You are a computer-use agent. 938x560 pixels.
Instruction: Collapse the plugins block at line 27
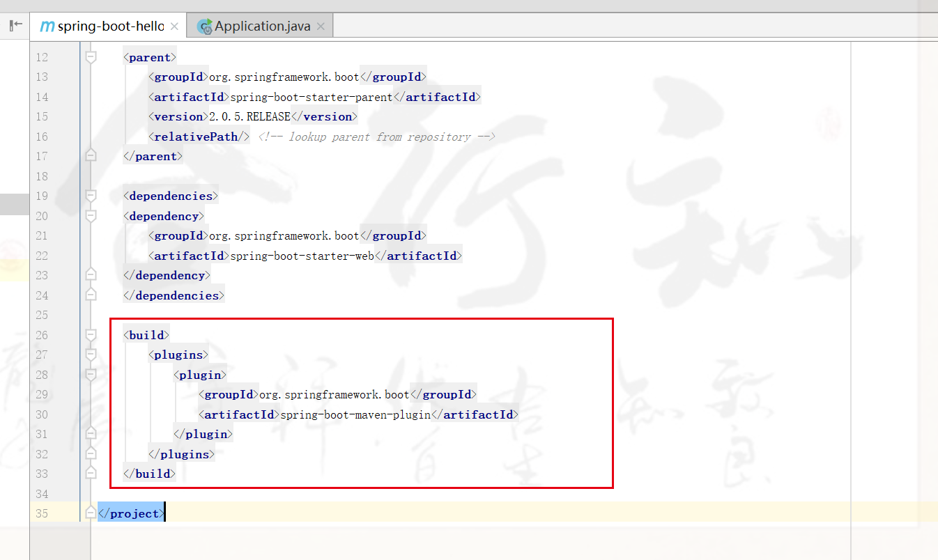pyautogui.click(x=91, y=355)
